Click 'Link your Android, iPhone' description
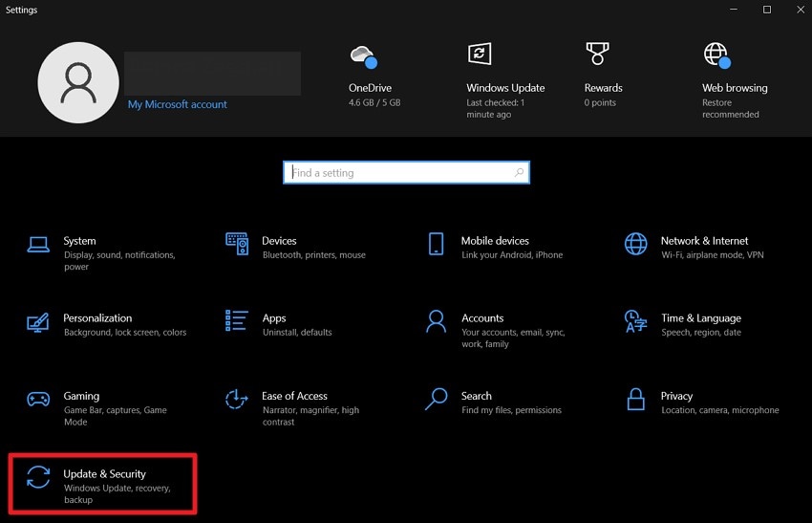Screen dimensions: 812x523 point(512,255)
